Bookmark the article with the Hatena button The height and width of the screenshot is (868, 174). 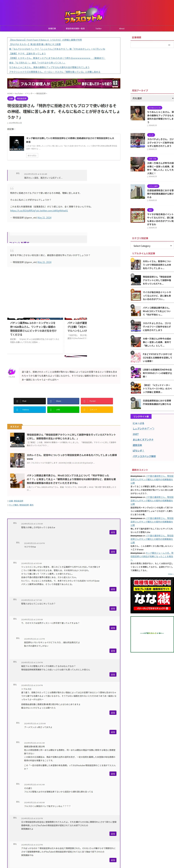(30, 410)
